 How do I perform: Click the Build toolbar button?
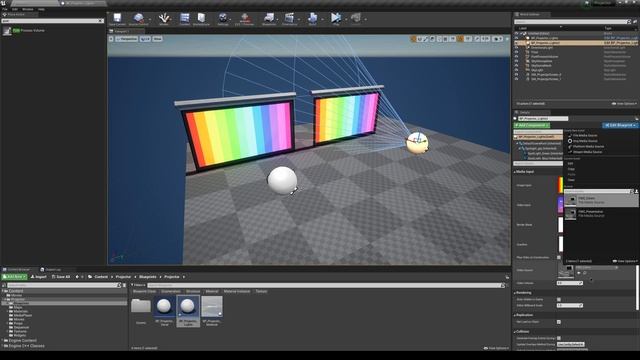(312, 19)
